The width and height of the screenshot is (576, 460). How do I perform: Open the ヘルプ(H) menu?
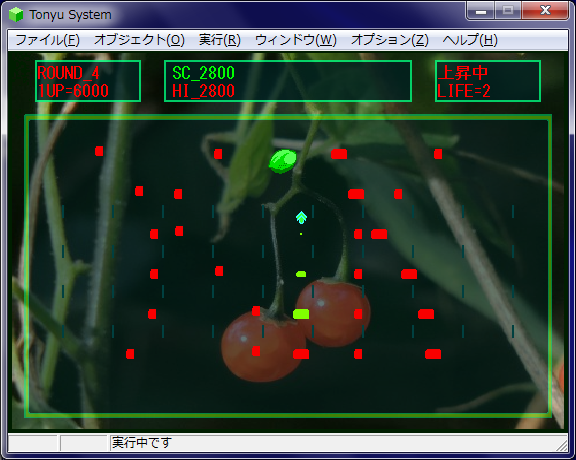point(470,40)
